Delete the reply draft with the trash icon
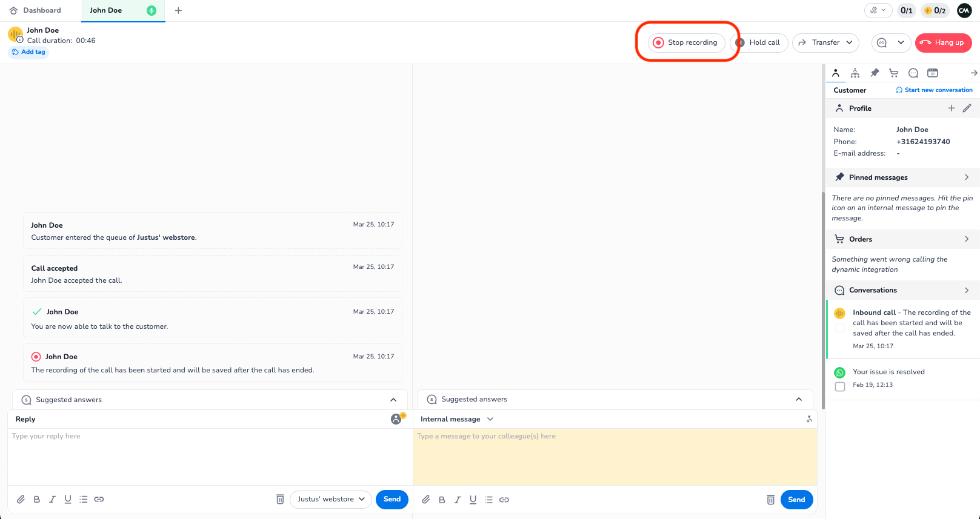Image resolution: width=980 pixels, height=519 pixels. point(280,500)
